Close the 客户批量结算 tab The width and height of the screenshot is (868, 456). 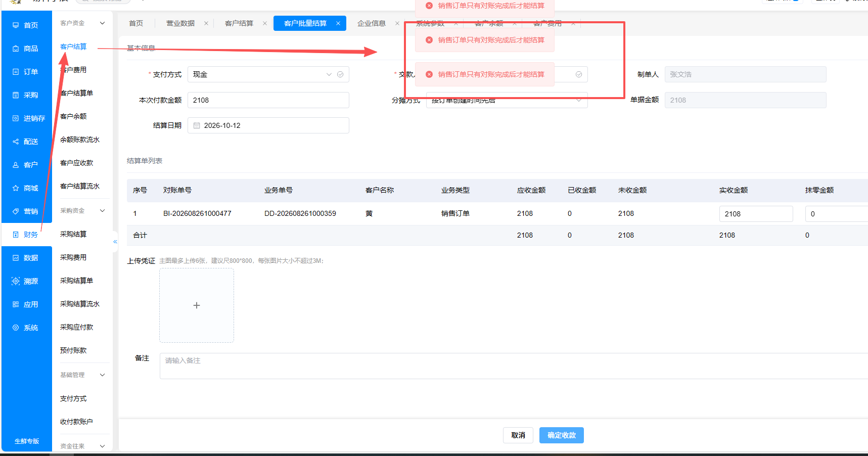[x=338, y=23]
